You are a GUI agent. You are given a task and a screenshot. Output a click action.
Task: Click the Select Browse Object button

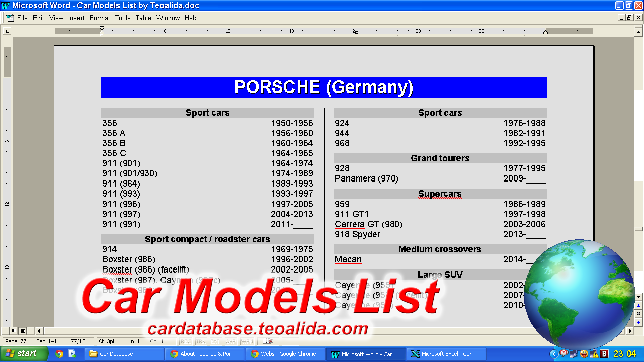(638, 314)
